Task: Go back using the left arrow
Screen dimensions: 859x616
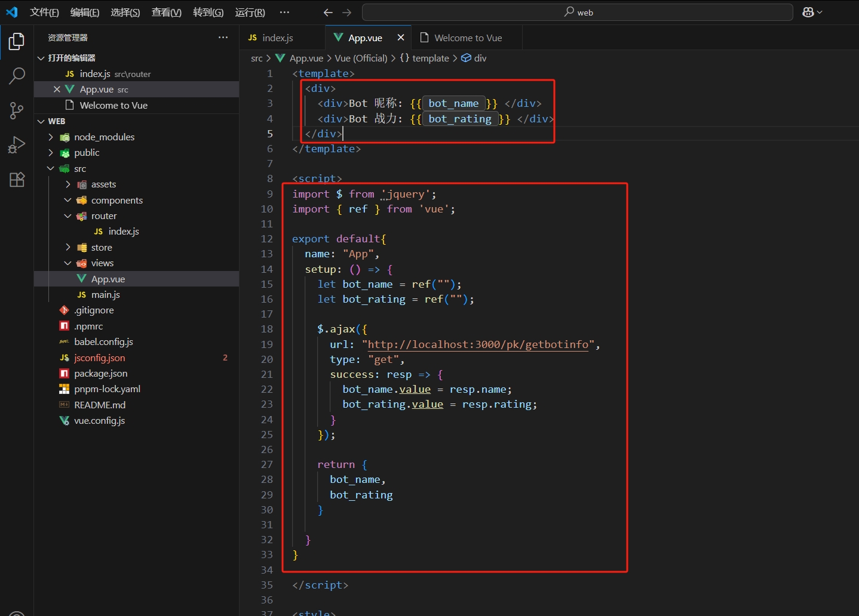Action: click(328, 13)
